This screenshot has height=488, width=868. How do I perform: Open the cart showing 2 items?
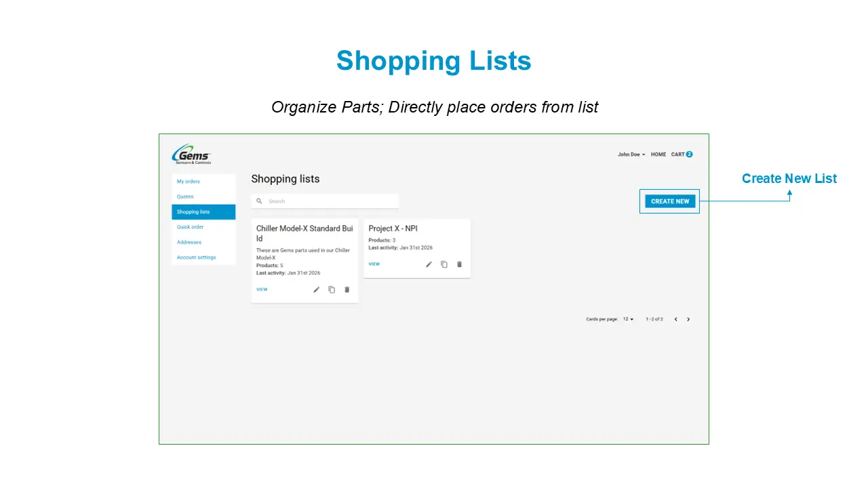point(682,155)
